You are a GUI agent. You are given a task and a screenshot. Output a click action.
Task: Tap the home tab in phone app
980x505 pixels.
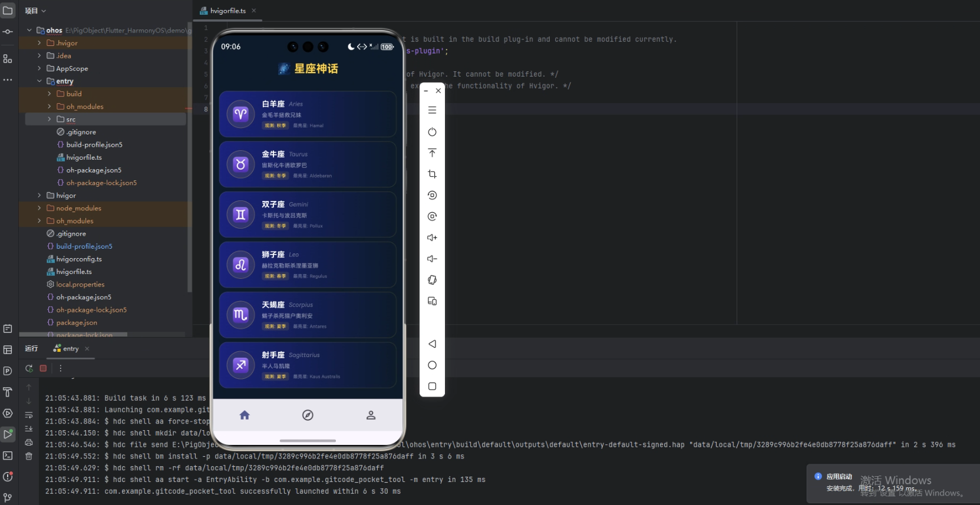click(245, 415)
